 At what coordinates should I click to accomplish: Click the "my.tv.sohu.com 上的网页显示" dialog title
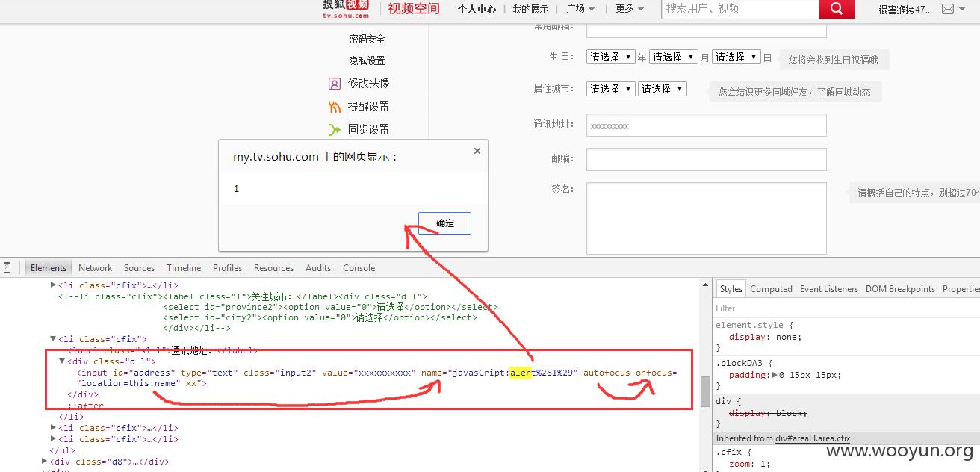316,157
